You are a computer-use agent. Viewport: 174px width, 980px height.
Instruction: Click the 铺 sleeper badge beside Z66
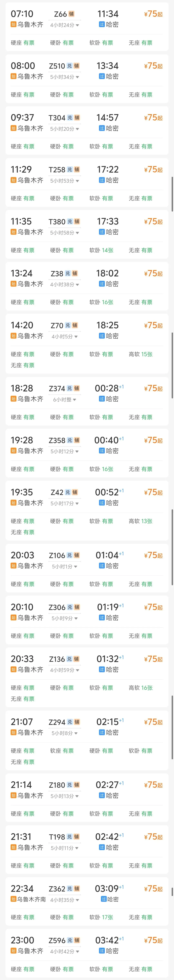coord(71,14)
